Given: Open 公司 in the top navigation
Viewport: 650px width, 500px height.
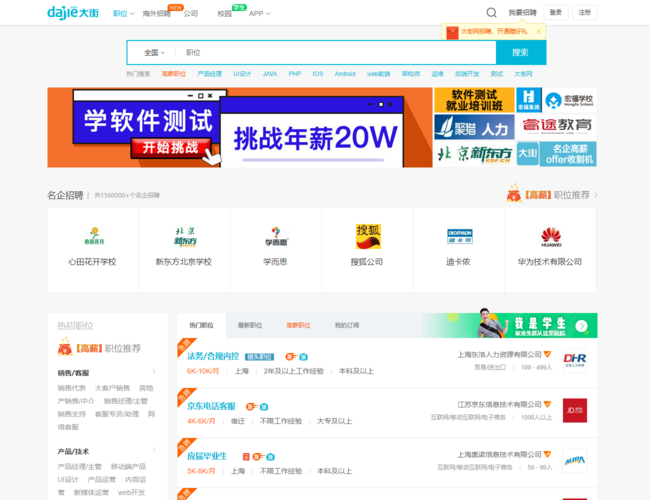Looking at the screenshot, I should (x=191, y=14).
